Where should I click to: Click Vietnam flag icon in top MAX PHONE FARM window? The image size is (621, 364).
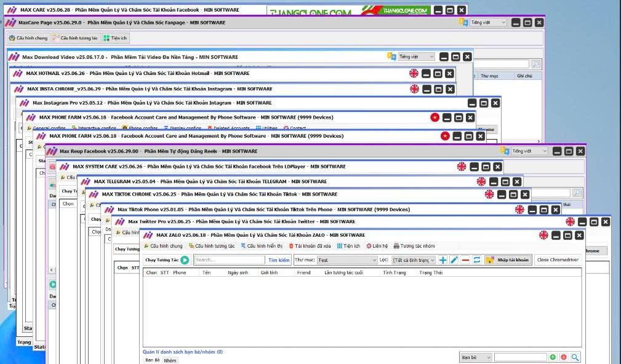coord(435,117)
